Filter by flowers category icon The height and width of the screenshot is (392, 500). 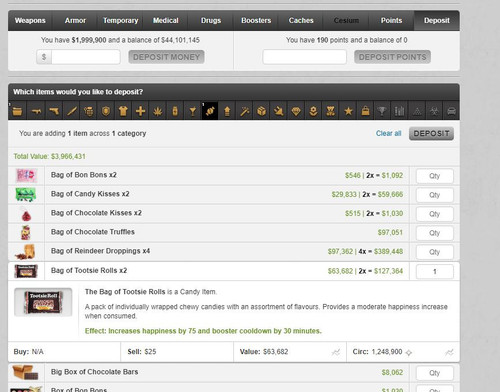click(x=313, y=111)
